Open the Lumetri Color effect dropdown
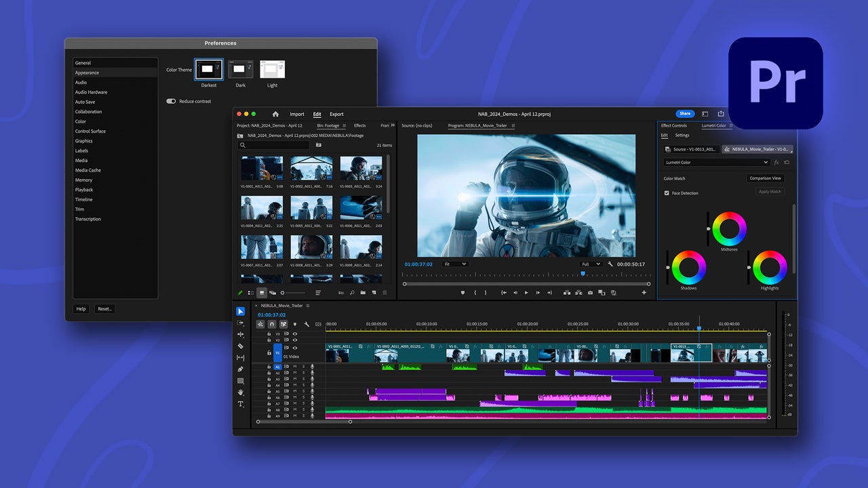This screenshot has height=488, width=868. pyautogui.click(x=717, y=163)
